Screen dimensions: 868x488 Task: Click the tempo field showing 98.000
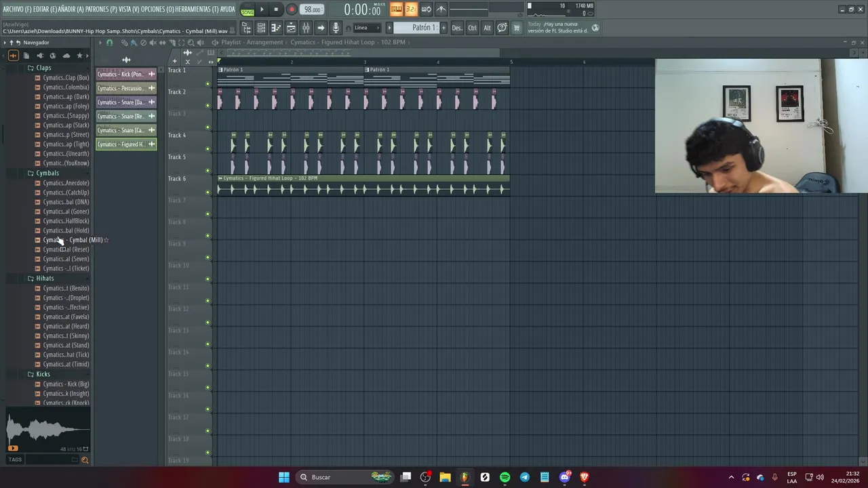[312, 9]
